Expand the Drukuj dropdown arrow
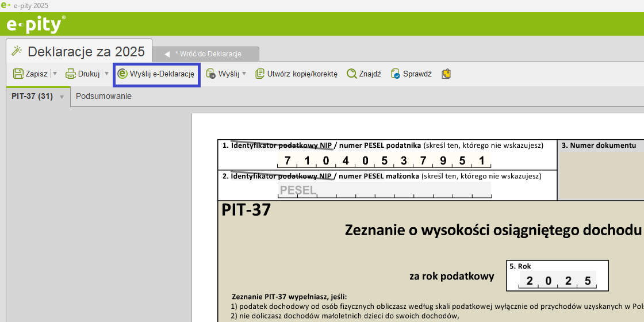 pos(106,74)
